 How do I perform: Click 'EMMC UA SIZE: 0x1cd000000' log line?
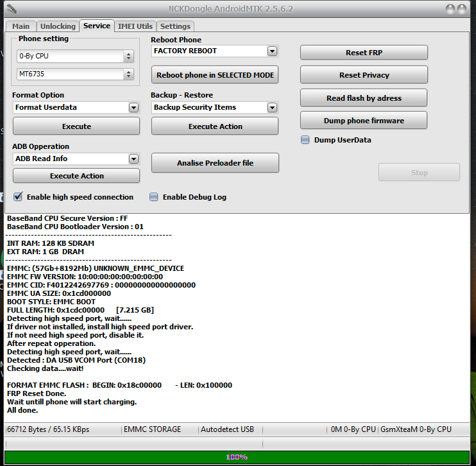coord(59,293)
